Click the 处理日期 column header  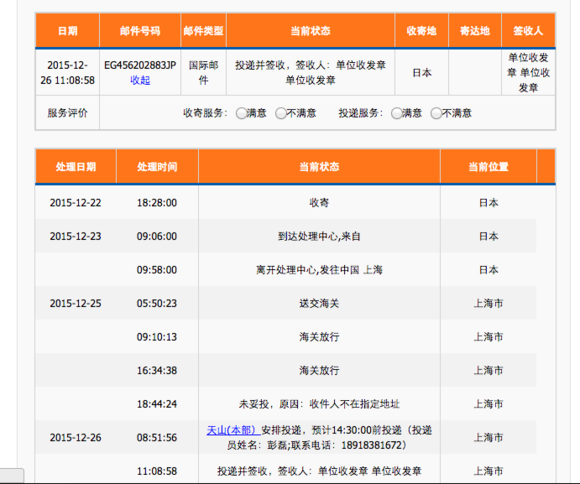(76, 167)
